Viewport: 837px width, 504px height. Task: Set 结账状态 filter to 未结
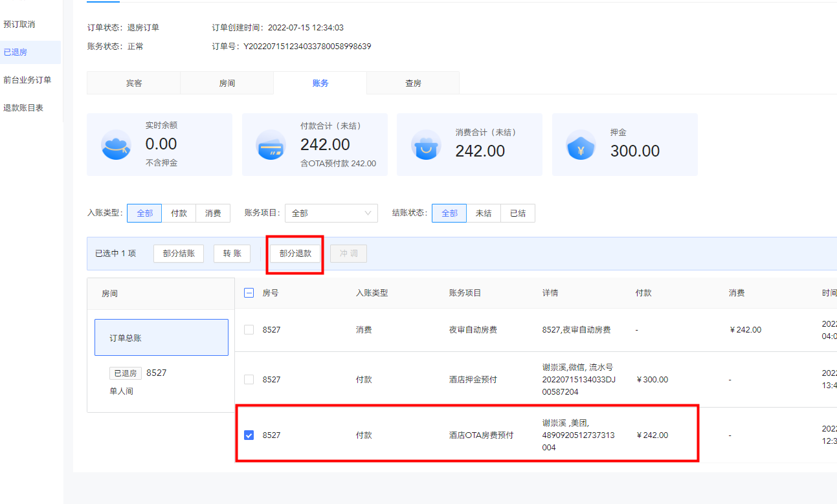(484, 213)
